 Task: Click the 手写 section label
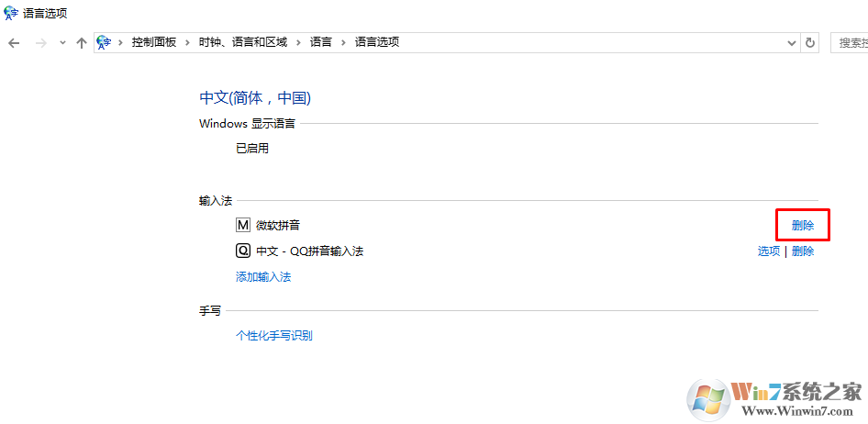coord(210,311)
